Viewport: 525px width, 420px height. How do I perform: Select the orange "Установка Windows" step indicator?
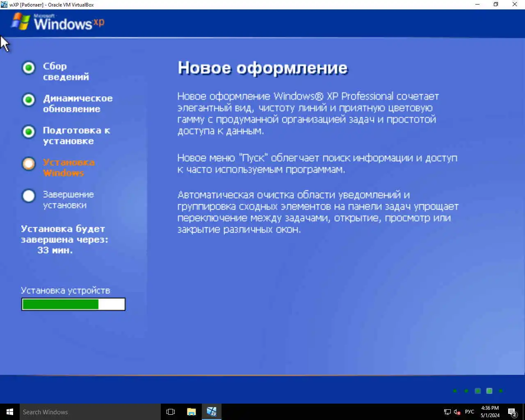pos(29,164)
